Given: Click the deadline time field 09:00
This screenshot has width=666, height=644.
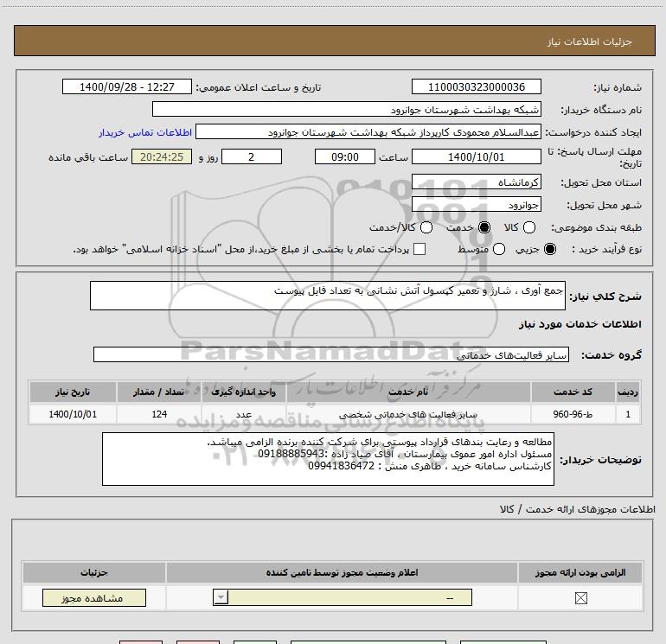Looking at the screenshot, I should point(345,156).
